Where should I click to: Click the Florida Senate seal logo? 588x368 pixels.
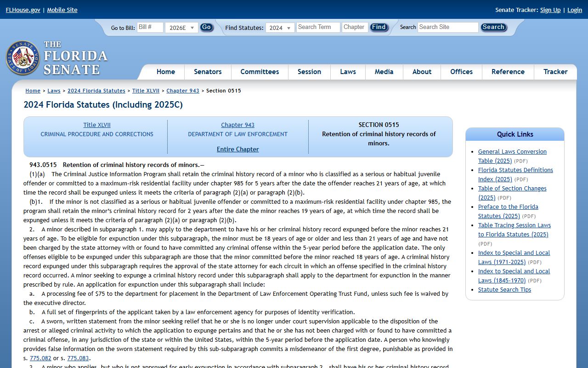coord(23,58)
